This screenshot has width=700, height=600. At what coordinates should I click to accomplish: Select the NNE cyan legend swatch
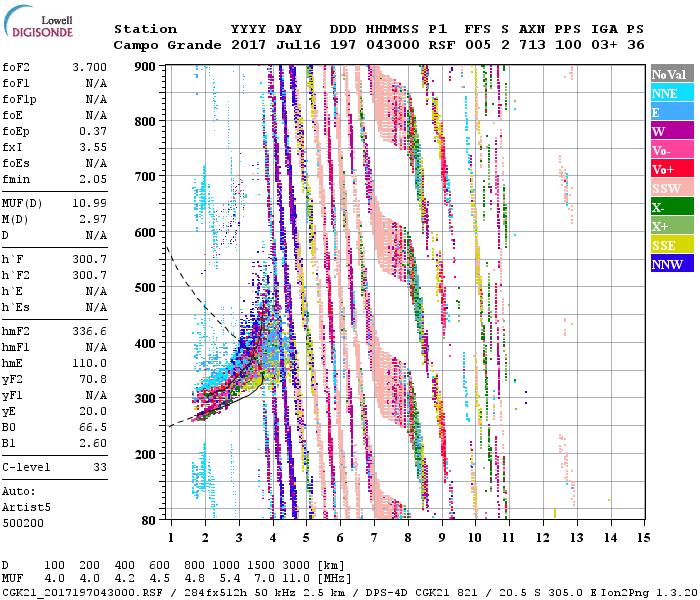671,93
